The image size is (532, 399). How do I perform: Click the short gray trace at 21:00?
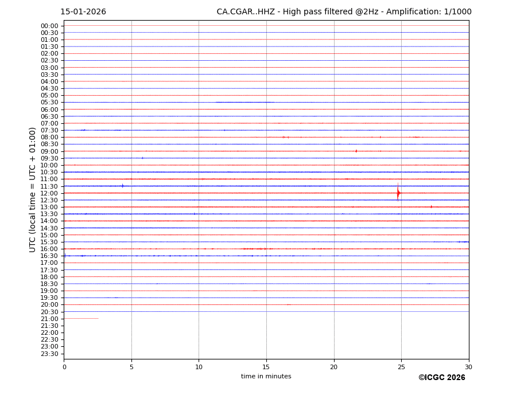pos(81,318)
